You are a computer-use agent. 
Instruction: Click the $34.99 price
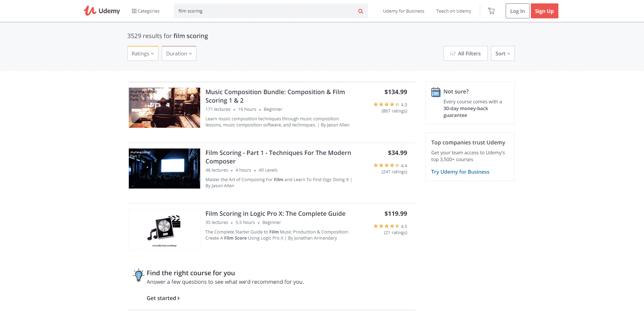[397, 153]
